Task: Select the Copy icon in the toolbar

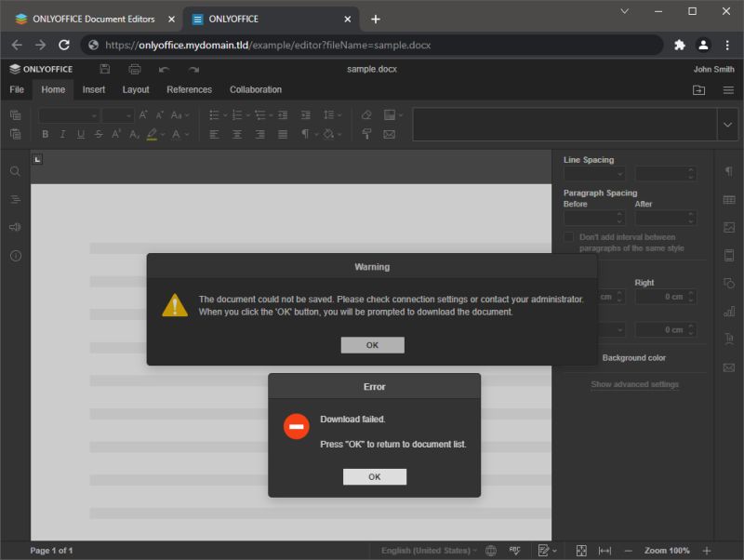Action: (x=15, y=114)
